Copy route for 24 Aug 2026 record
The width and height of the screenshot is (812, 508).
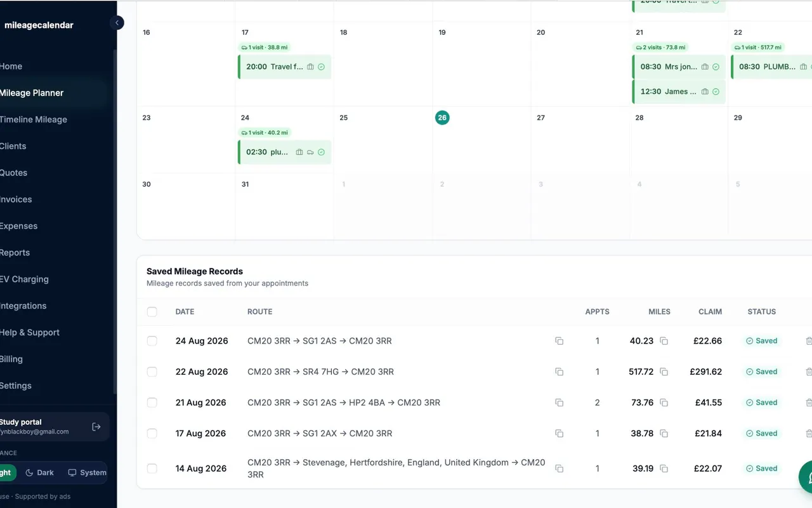coord(559,341)
